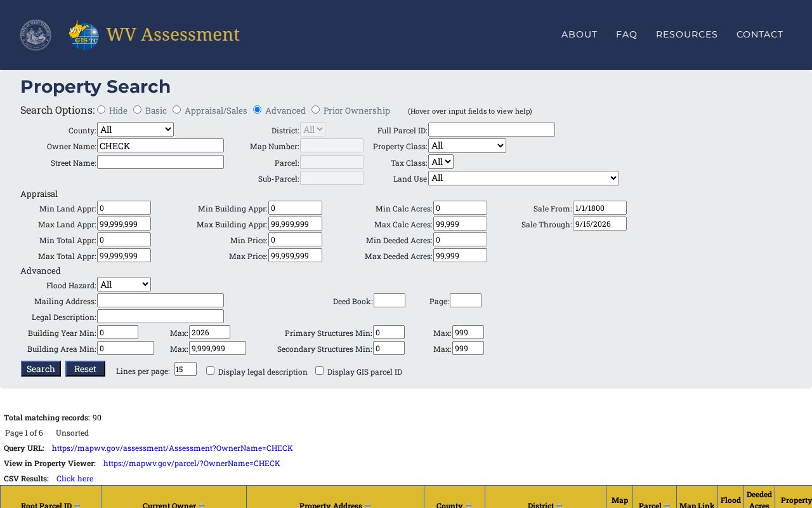
Task: Open the RESOURCES menu item
Action: tap(686, 34)
